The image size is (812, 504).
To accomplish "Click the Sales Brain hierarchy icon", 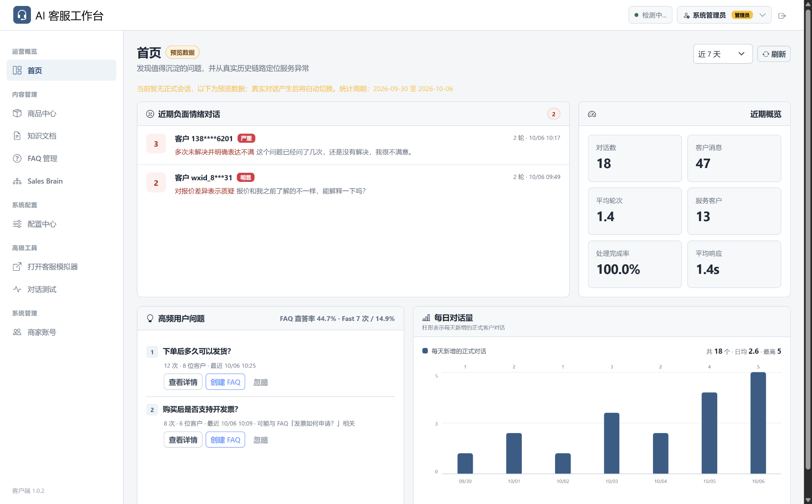I will pos(17,181).
